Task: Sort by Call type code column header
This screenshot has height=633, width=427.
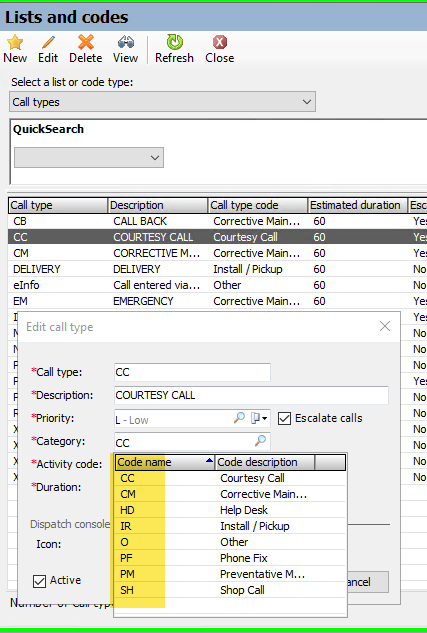Action: click(x=258, y=205)
